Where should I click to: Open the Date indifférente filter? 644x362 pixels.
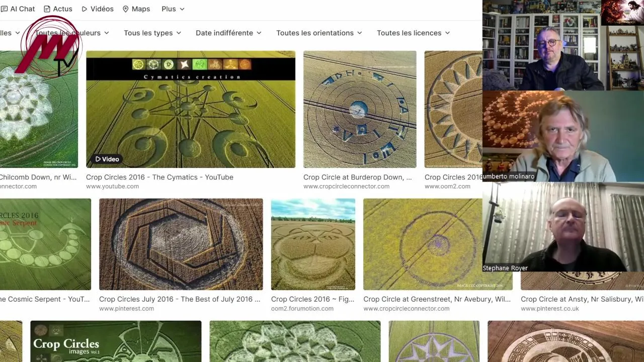click(228, 33)
